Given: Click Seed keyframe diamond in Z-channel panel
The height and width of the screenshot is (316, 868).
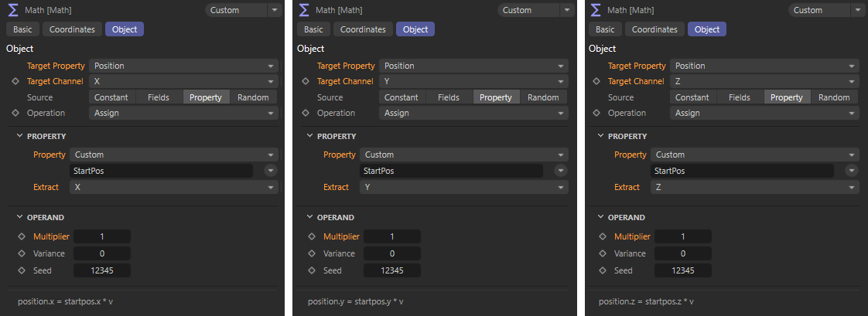Looking at the screenshot, I should pyautogui.click(x=603, y=270).
